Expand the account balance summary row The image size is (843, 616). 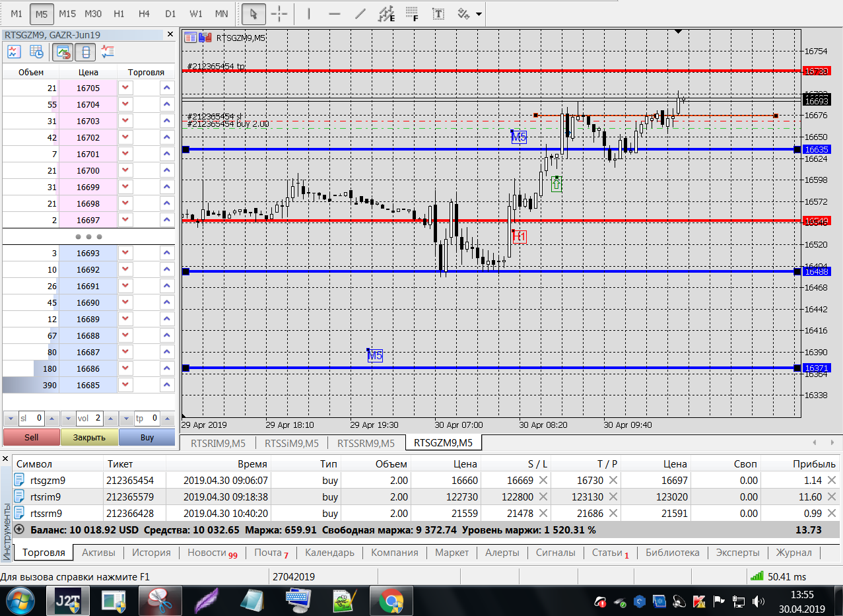pos(18,530)
